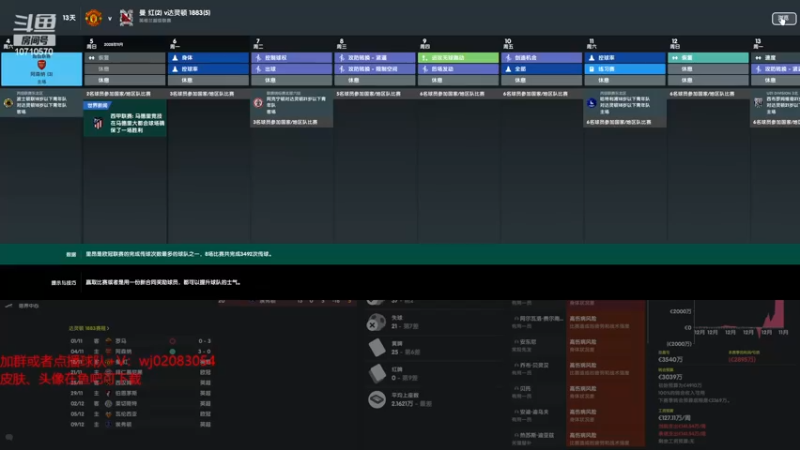Click the Atlético Madrid crest in world news
The image size is (800, 450).
[98, 123]
